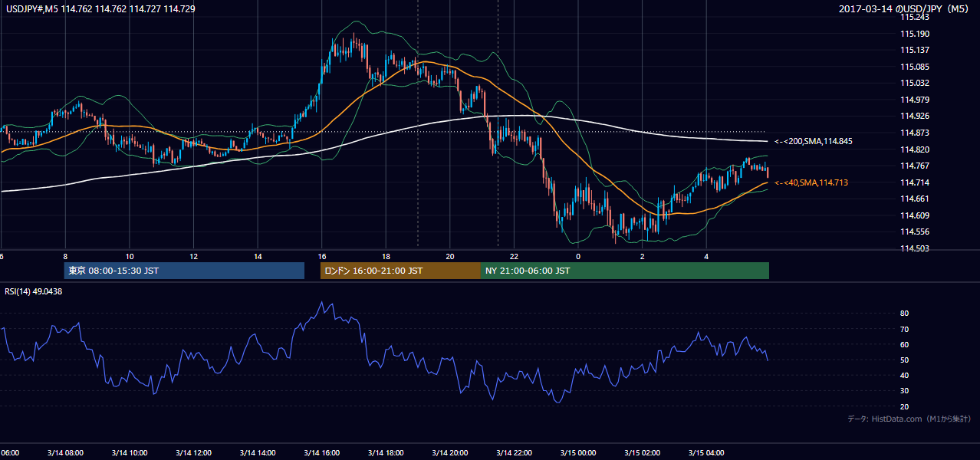This screenshot has width=980, height=460.
Task: Click the 3/14 08:00 date axis label
Action: pyautogui.click(x=65, y=452)
